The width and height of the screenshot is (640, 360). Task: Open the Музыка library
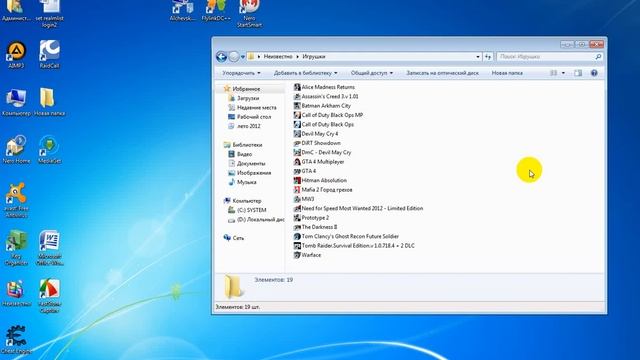point(247,182)
